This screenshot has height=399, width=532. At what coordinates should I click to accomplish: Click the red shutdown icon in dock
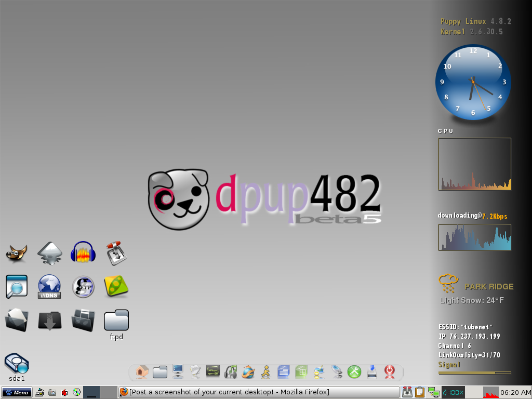tap(390, 371)
